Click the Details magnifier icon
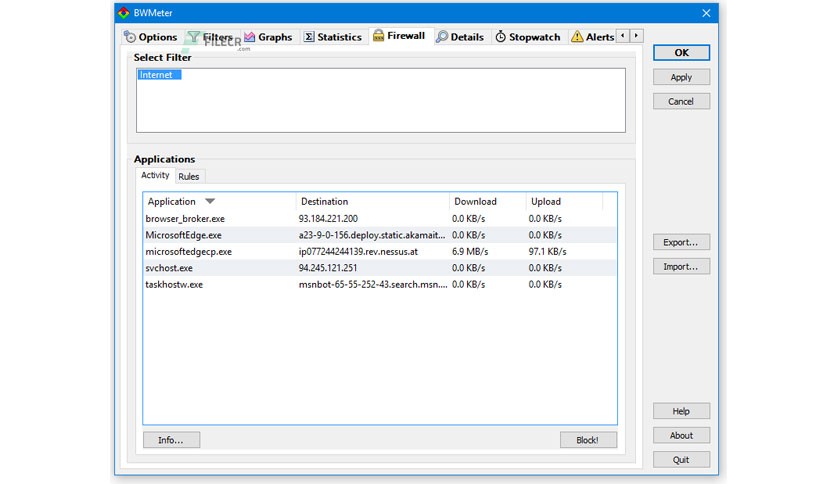 coord(441,37)
